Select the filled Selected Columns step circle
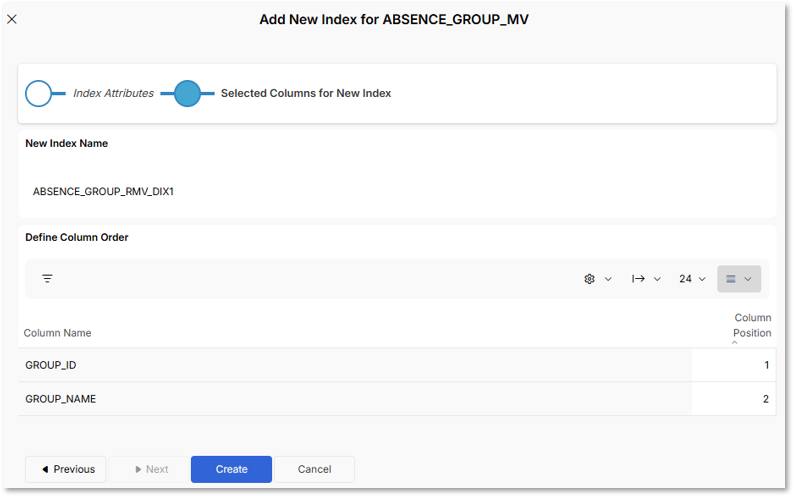 [187, 93]
